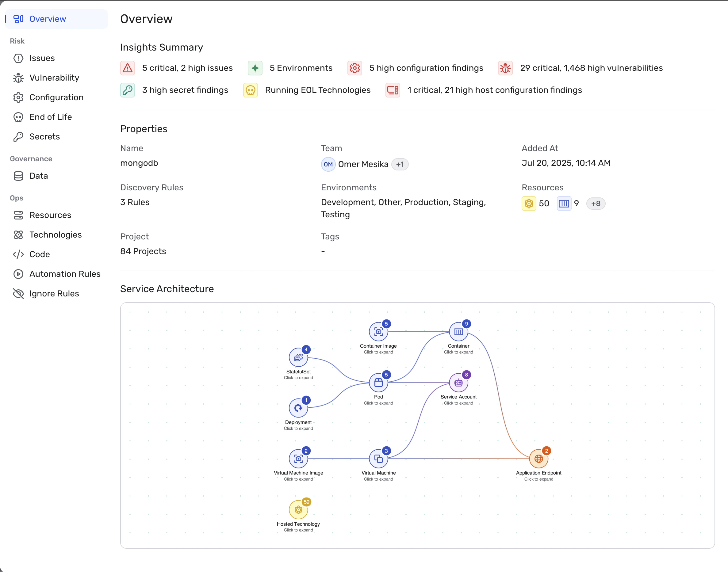Click the End of Life skull icon
Screen dimensions: 728x572
18,117
